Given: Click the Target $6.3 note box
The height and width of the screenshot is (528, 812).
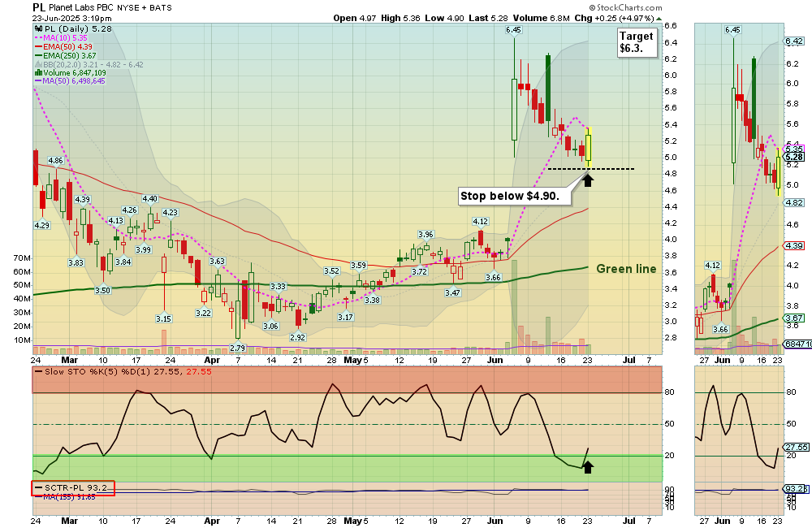Looking at the screenshot, I should [637, 42].
